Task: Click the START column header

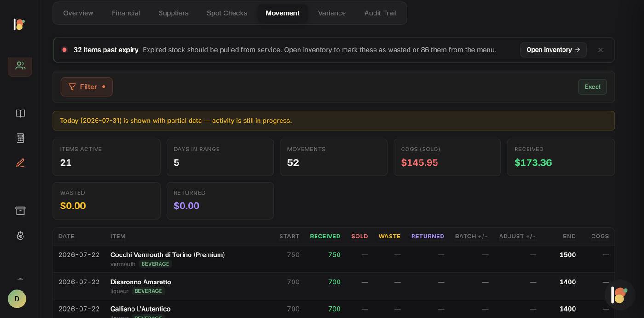Action: click(289, 237)
